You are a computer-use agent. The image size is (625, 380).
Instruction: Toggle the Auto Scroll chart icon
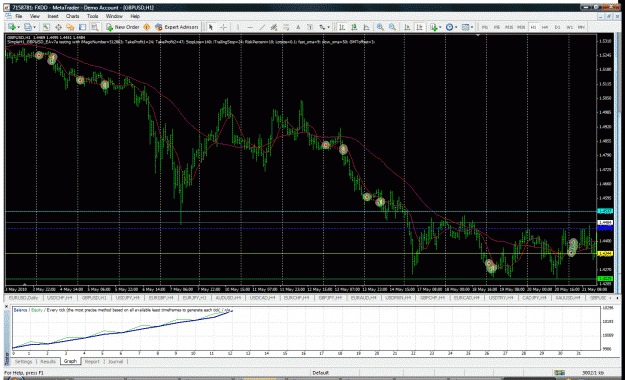(x=407, y=27)
